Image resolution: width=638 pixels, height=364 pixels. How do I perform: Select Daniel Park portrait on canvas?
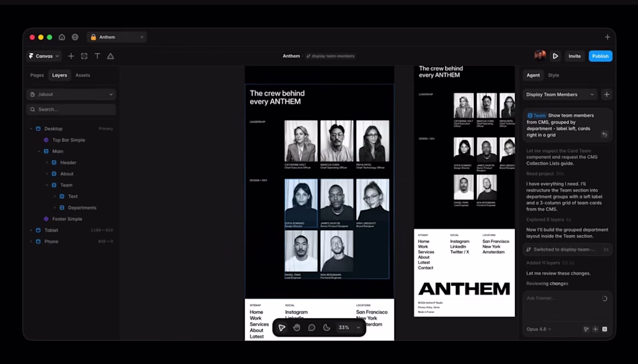(x=301, y=252)
